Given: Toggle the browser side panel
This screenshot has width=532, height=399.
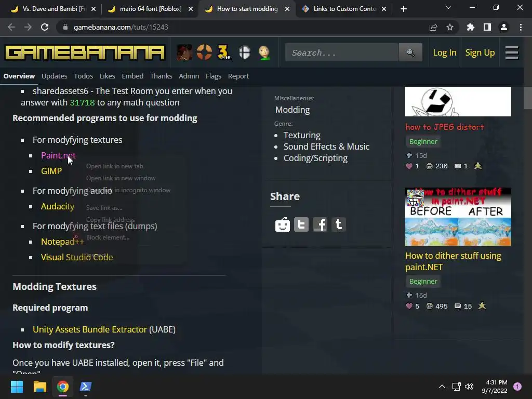Looking at the screenshot, I should (487, 27).
